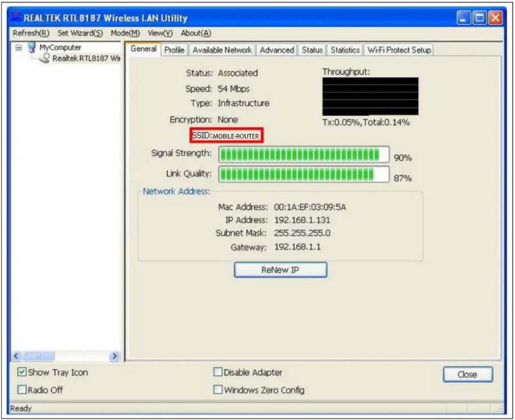Open the Available Network tab

(222, 50)
